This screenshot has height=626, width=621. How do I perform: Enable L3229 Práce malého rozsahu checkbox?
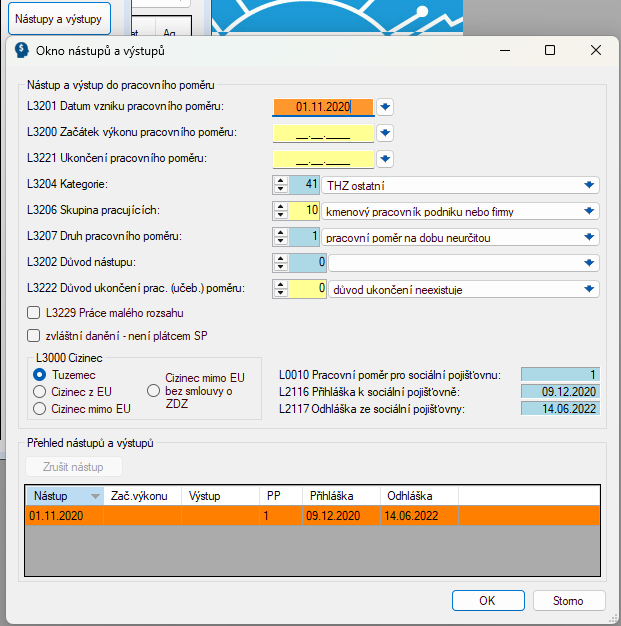coord(34,313)
